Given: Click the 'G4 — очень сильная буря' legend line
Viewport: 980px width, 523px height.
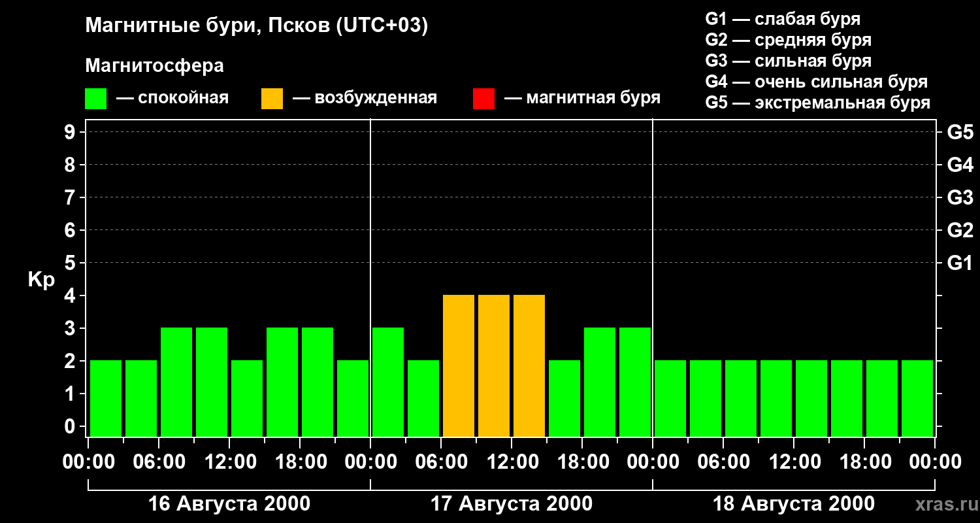Looking at the screenshot, I should (x=817, y=82).
